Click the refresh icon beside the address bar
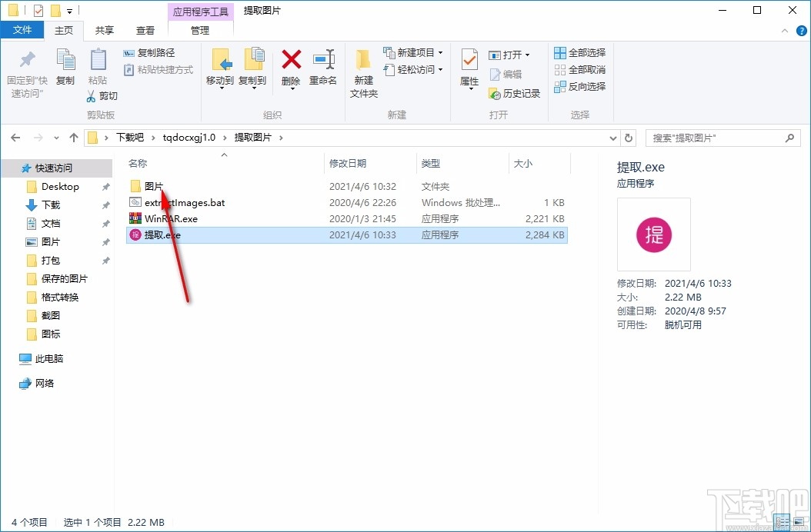This screenshot has width=811, height=532. [x=629, y=138]
